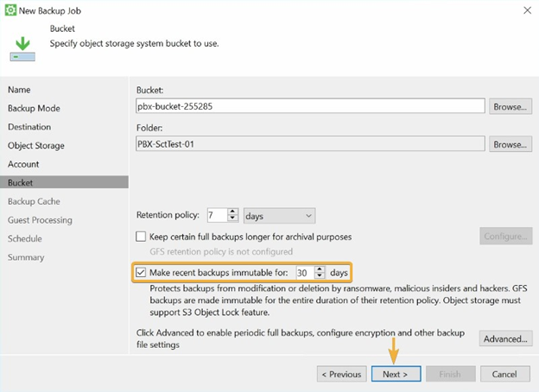Open Advanced backup settings
This screenshot has height=392, width=539.
[x=505, y=338]
